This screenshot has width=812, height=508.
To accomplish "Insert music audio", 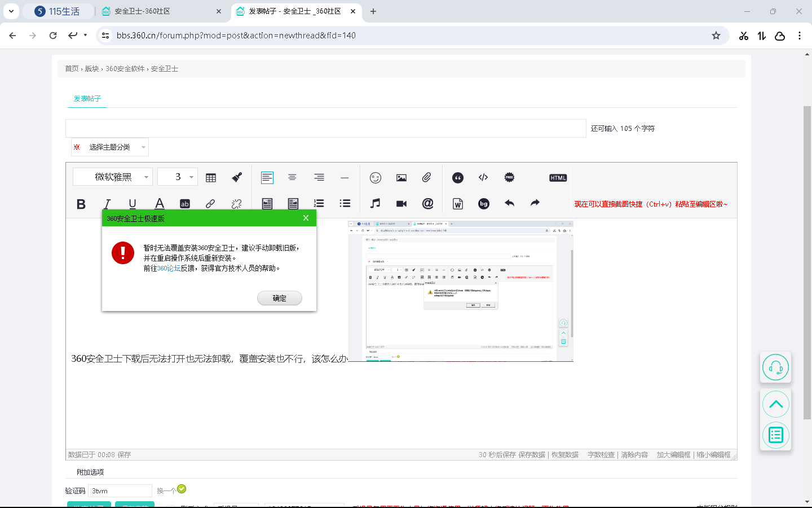I will point(376,204).
